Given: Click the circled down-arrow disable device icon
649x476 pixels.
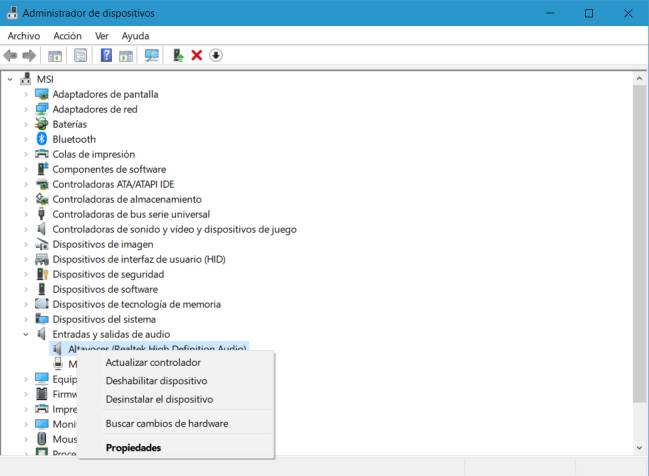Looking at the screenshot, I should click(x=216, y=55).
